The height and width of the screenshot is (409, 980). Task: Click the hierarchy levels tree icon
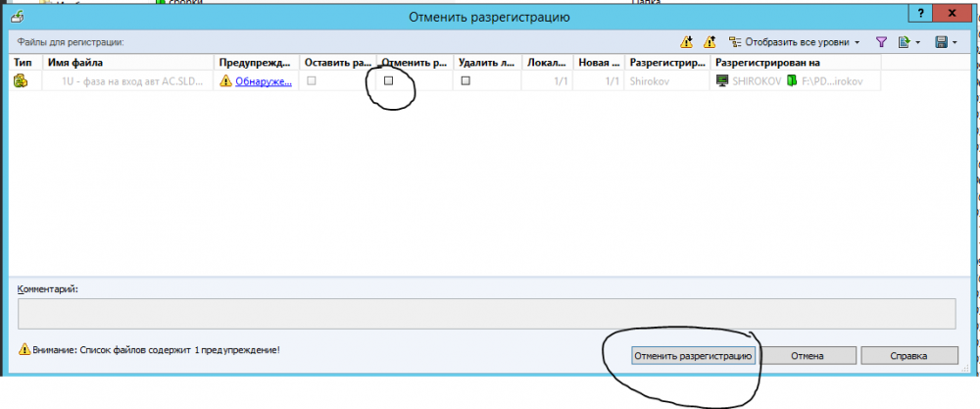pos(735,42)
